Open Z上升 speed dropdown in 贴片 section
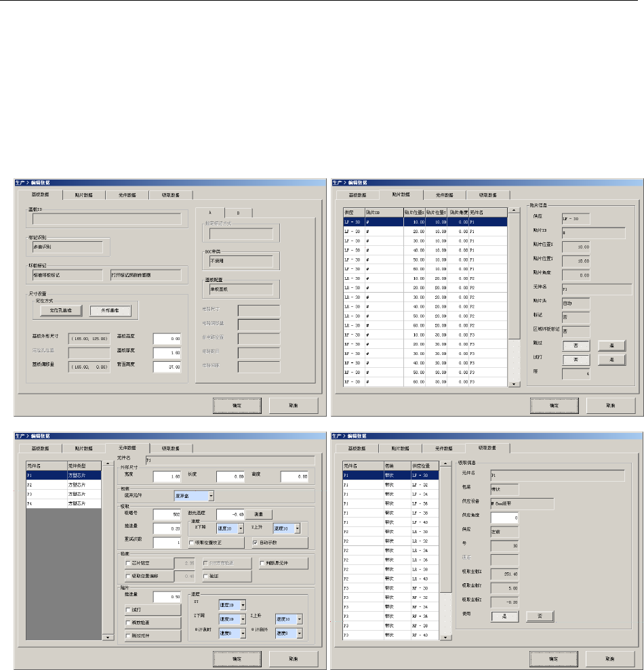644x670 pixels. 300,619
